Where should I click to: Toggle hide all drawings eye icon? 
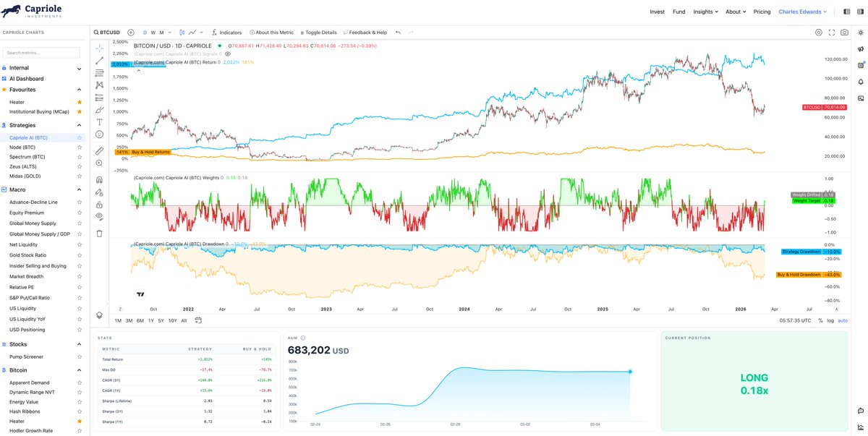tap(99, 216)
